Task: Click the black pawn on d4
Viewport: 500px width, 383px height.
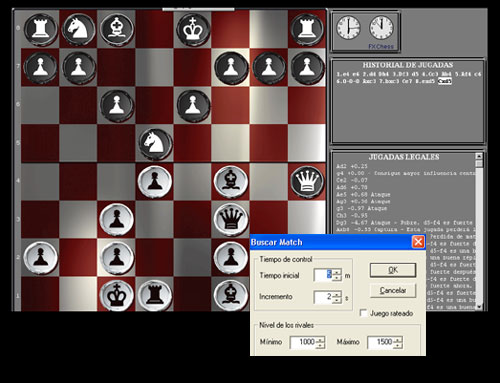Action: tap(155, 182)
